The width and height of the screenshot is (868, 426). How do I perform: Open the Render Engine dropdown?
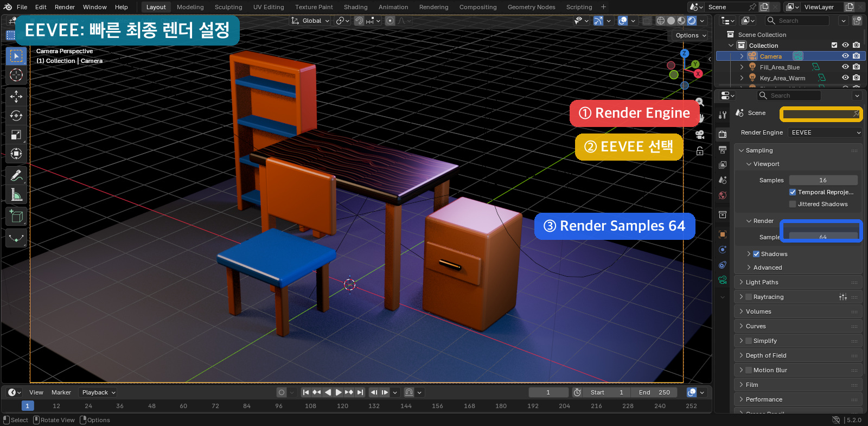[825, 132]
